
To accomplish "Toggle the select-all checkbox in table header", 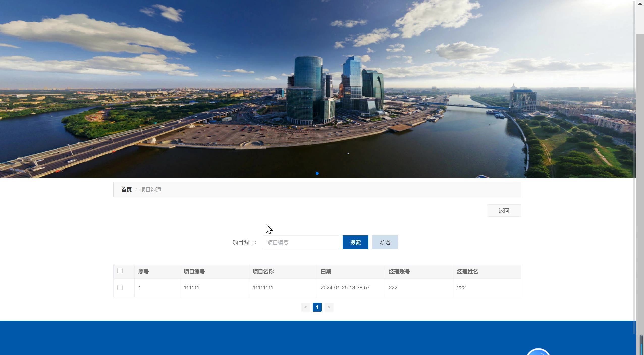I will pyautogui.click(x=120, y=271).
